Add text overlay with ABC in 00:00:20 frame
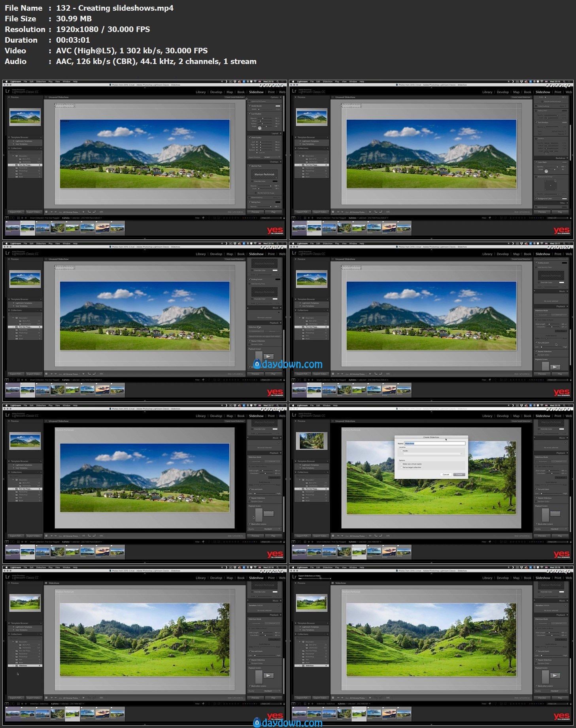Viewport: 576px width, 728px height. pos(102,212)
